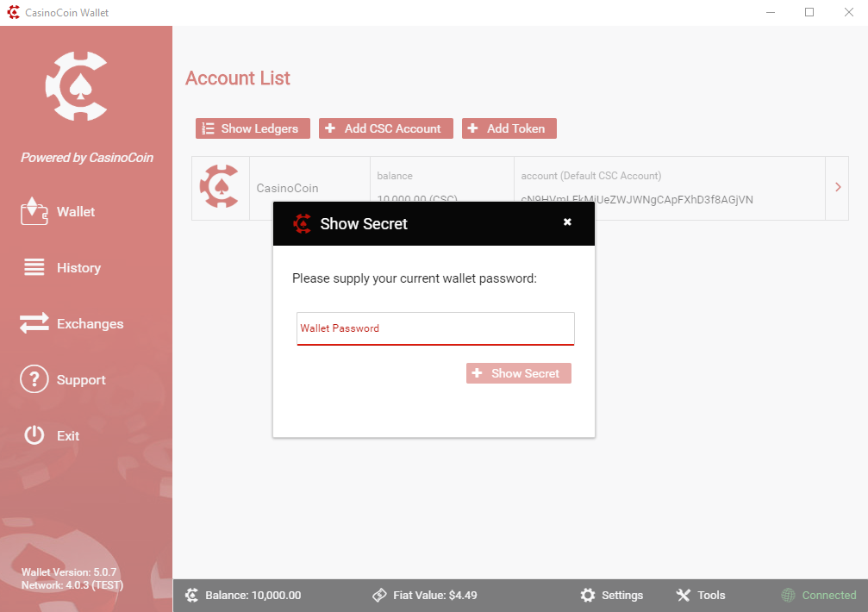Screen dimensions: 868x612
Task: Maximize the CasinoCoin Wallet window
Action: click(x=809, y=12)
